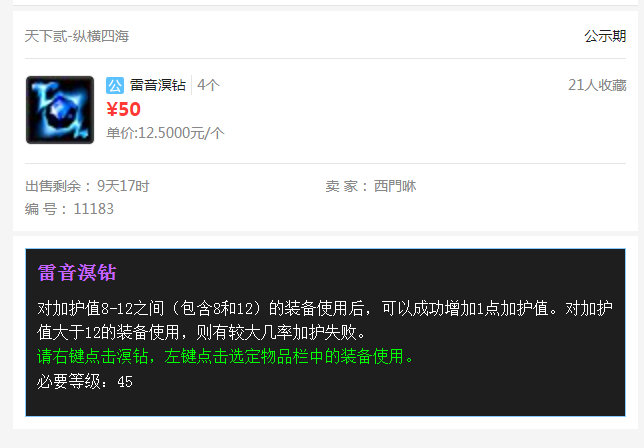Click the 4个 quantity label
The image size is (644, 448).
click(x=208, y=85)
